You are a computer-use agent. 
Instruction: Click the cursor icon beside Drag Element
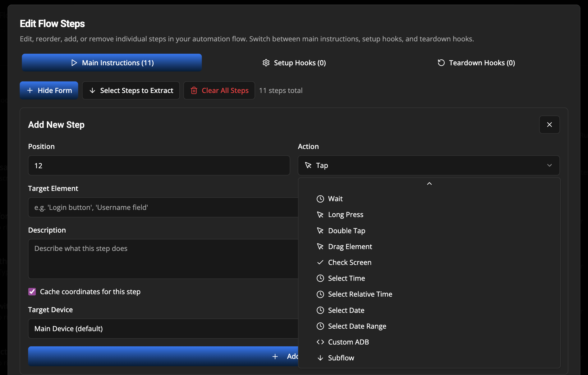click(320, 247)
